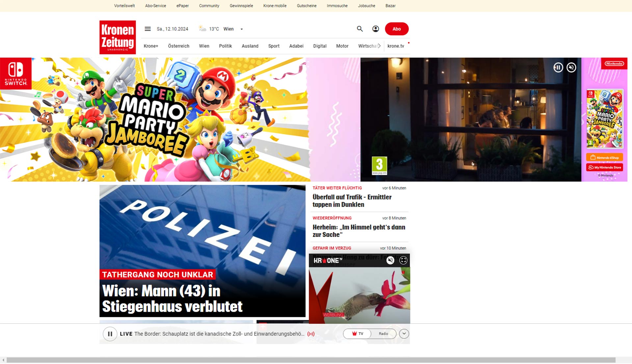
Task: Unmute the Nintendo ad video
Action: [571, 67]
